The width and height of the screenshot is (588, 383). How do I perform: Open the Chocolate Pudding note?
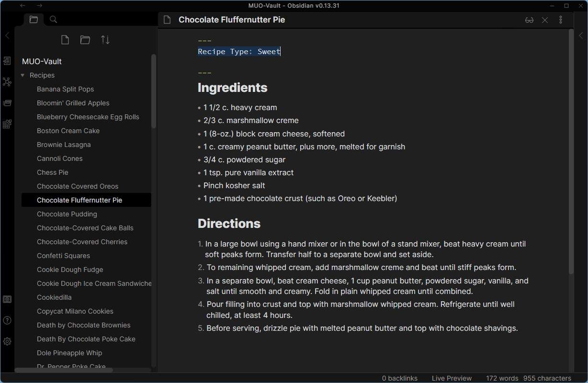(x=67, y=214)
